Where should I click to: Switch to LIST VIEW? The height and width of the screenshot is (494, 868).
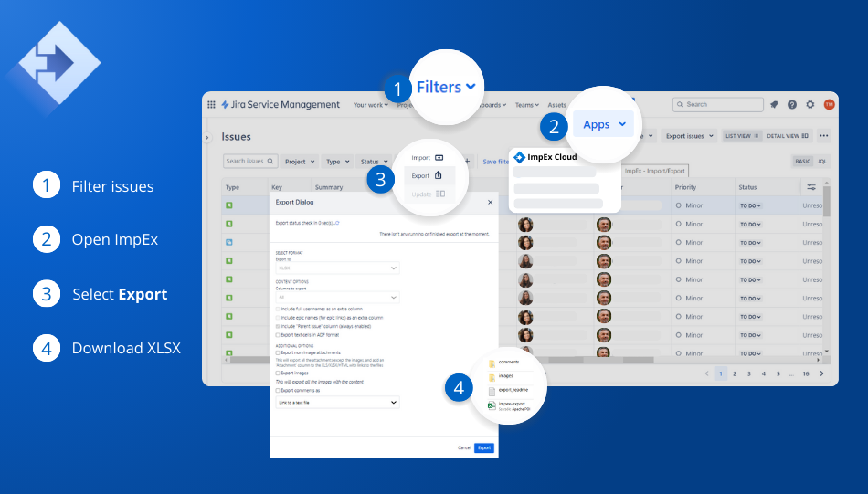point(742,136)
